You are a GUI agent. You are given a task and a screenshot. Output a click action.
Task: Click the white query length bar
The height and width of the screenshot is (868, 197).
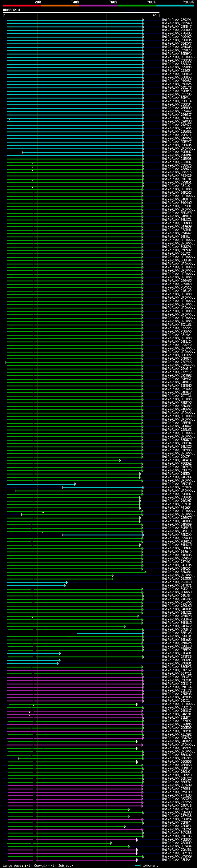coord(81,12)
